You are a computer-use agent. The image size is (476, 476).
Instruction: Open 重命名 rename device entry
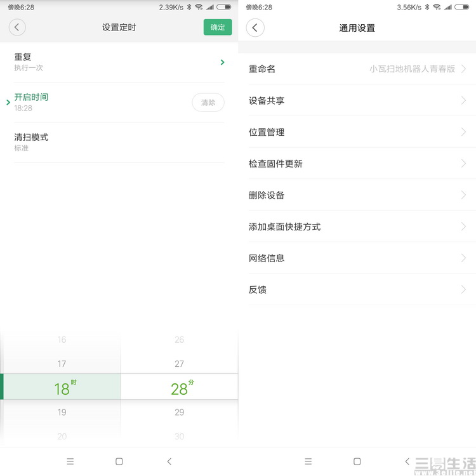point(357,69)
